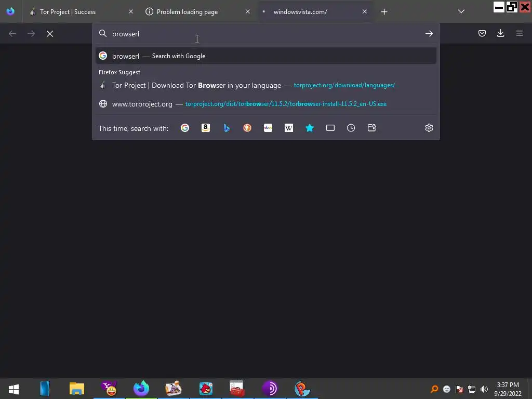Open File Explorer from the taskbar
The width and height of the screenshot is (532, 399).
(77, 389)
